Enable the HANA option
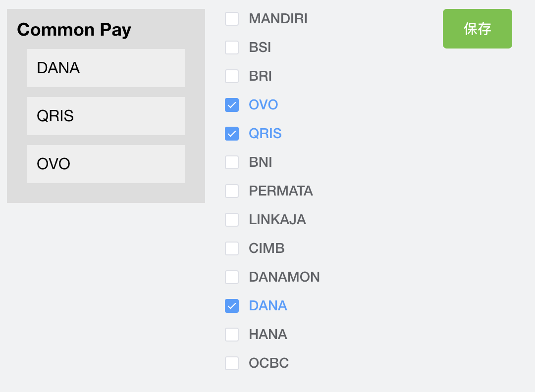Image resolution: width=535 pixels, height=392 pixels. (232, 335)
